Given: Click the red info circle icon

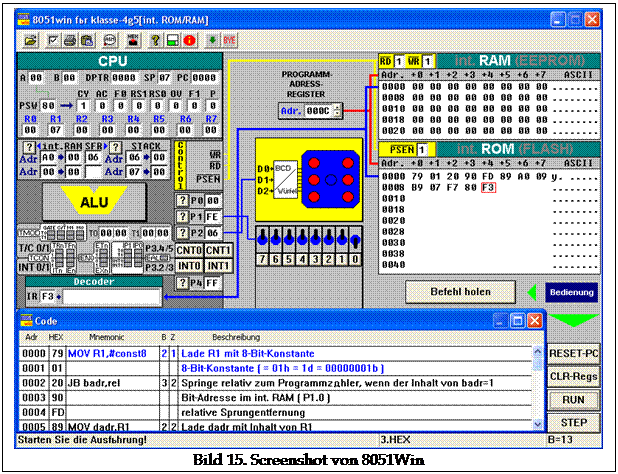Looking at the screenshot, I should [190, 40].
